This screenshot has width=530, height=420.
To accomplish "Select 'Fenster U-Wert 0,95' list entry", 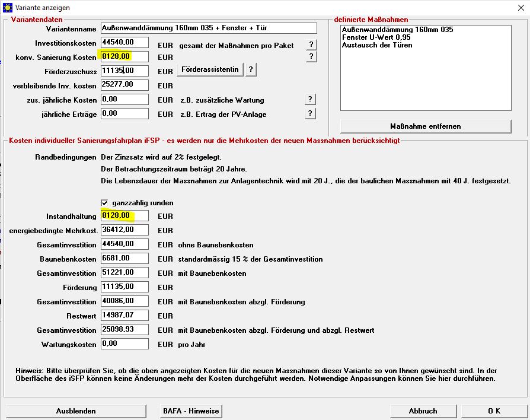I will click(x=377, y=37).
